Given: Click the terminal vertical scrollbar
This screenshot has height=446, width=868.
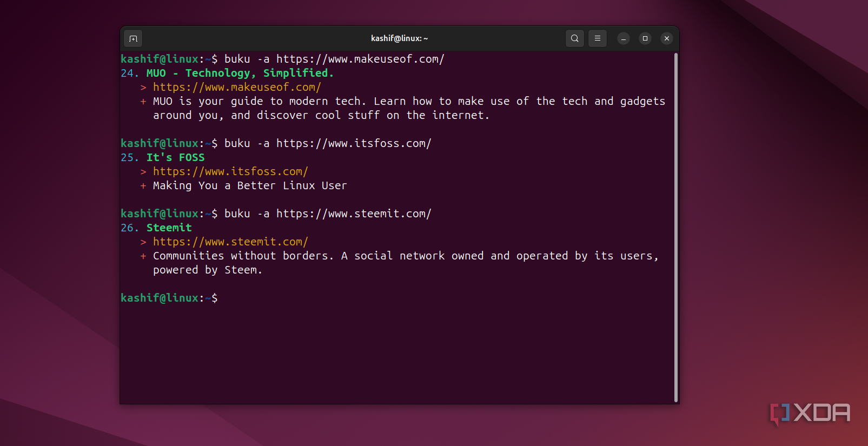Looking at the screenshot, I should coord(676,227).
